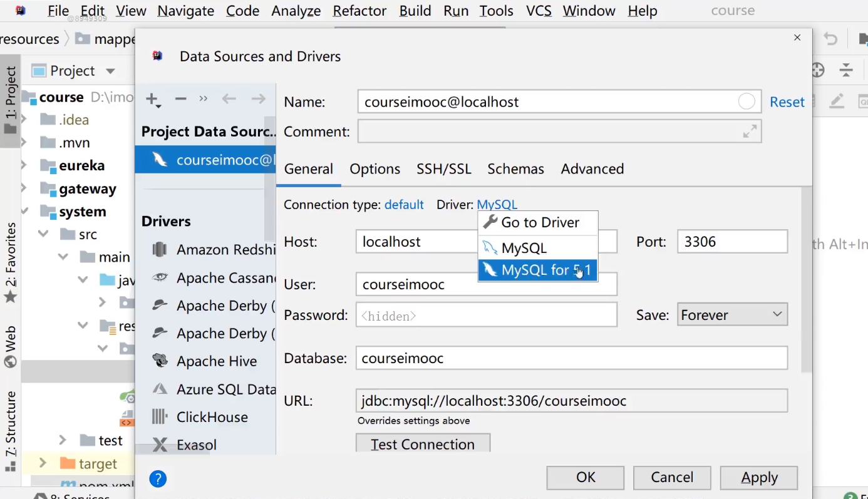
Task: Open the 2: Favorites tool window tab
Action: pos(11,263)
